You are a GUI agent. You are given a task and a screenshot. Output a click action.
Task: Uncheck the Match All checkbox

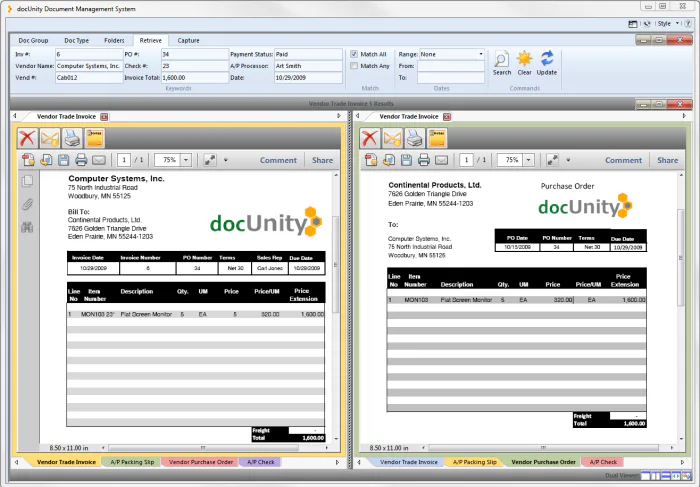[x=354, y=54]
